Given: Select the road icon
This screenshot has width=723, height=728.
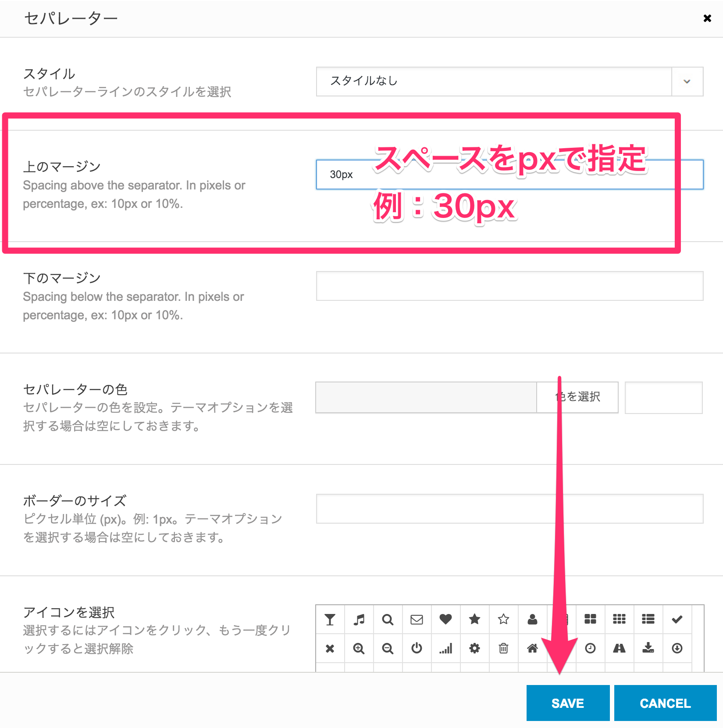Looking at the screenshot, I should coord(619,648).
